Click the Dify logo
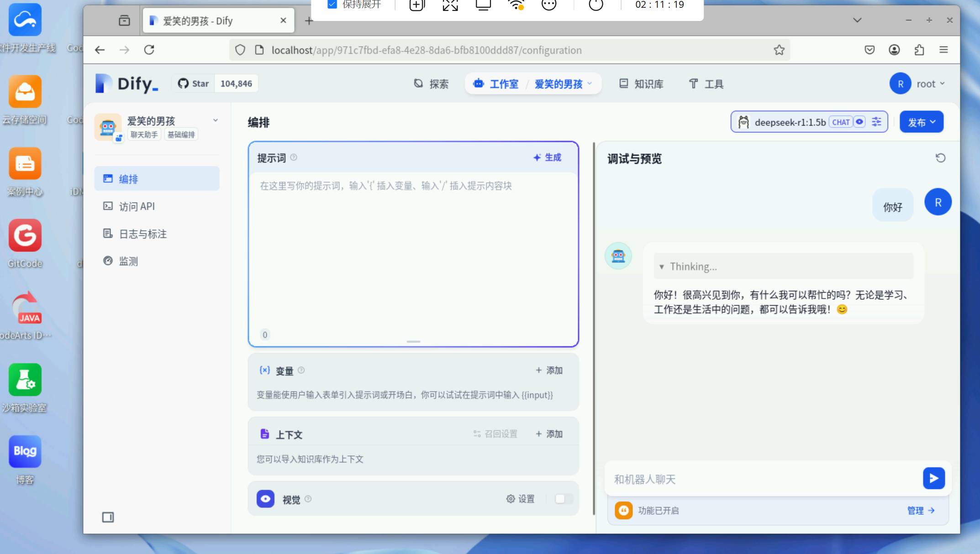The height and width of the screenshot is (554, 980). pyautogui.click(x=126, y=84)
